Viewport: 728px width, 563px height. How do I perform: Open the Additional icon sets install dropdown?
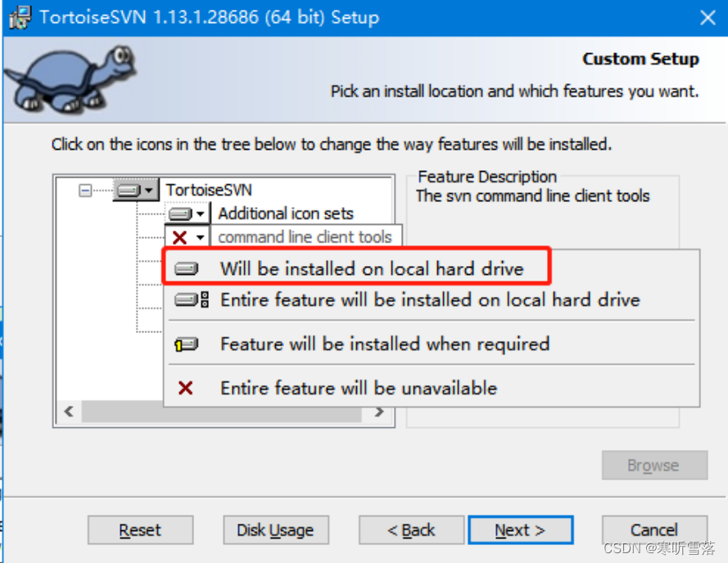click(x=187, y=214)
